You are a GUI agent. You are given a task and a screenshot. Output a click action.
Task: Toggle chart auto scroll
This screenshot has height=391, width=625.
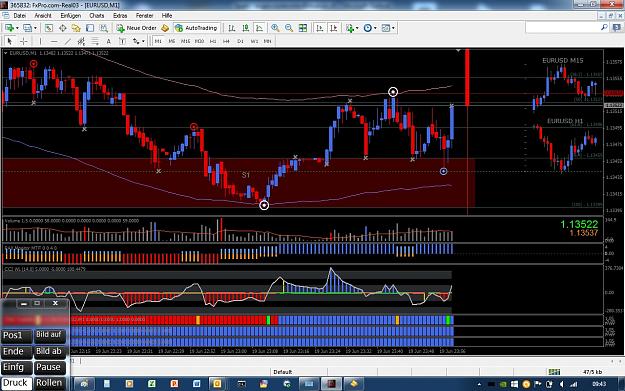[320, 28]
